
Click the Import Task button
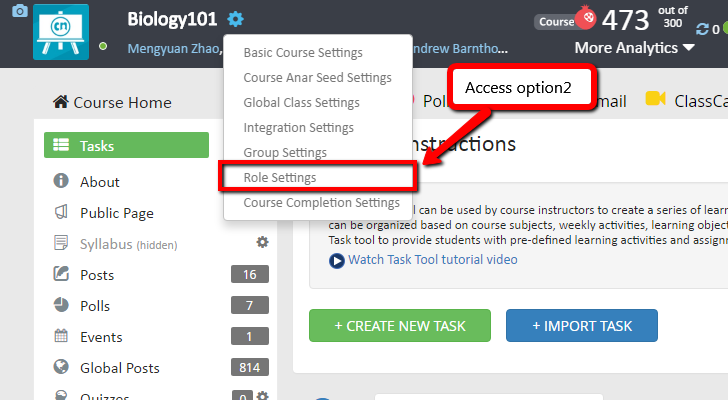pos(582,326)
